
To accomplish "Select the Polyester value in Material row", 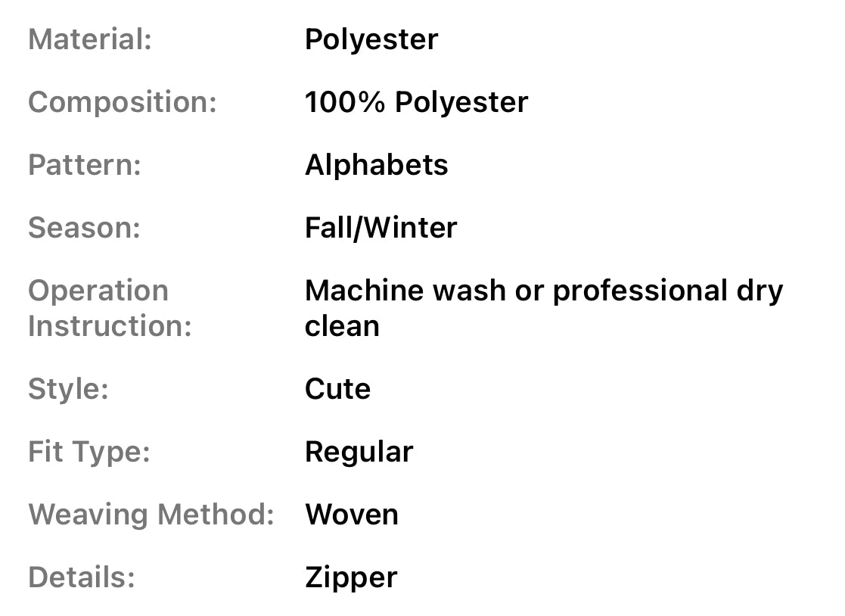I will pyautogui.click(x=371, y=39).
